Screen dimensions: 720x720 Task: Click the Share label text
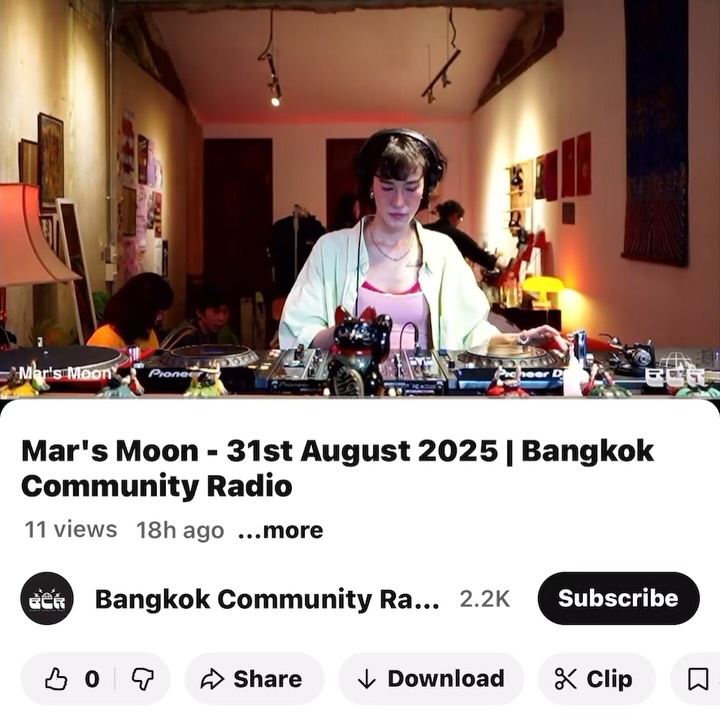click(x=268, y=679)
